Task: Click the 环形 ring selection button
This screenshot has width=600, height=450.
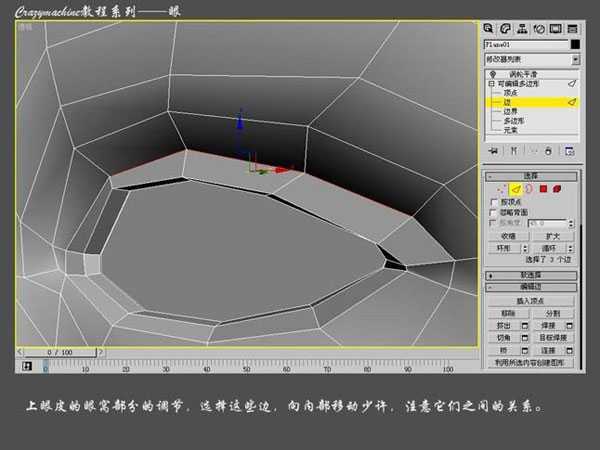Action: point(504,248)
